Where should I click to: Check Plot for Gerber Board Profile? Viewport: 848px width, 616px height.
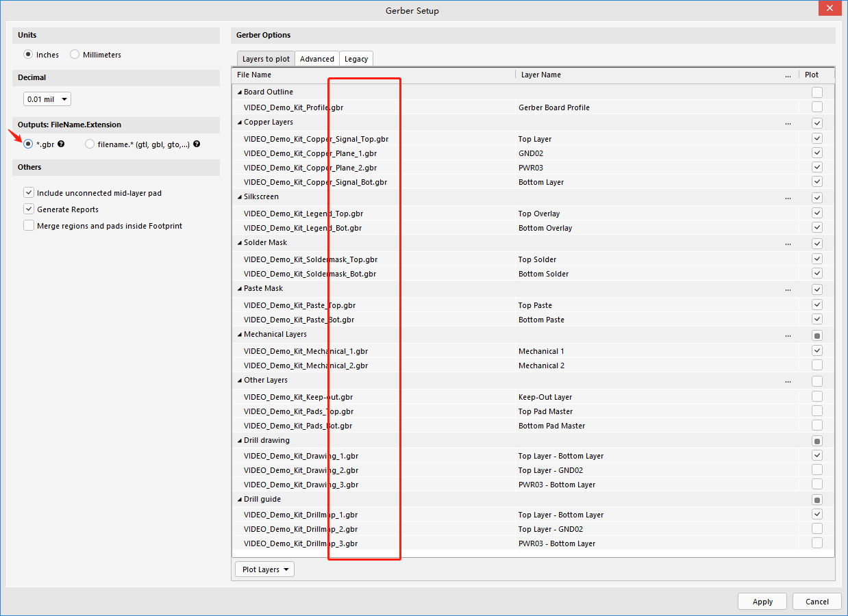(x=817, y=107)
